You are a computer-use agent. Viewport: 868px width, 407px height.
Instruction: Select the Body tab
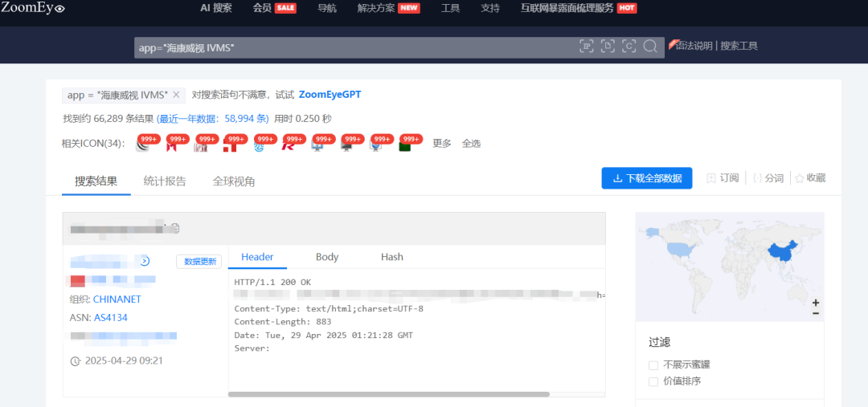(327, 257)
